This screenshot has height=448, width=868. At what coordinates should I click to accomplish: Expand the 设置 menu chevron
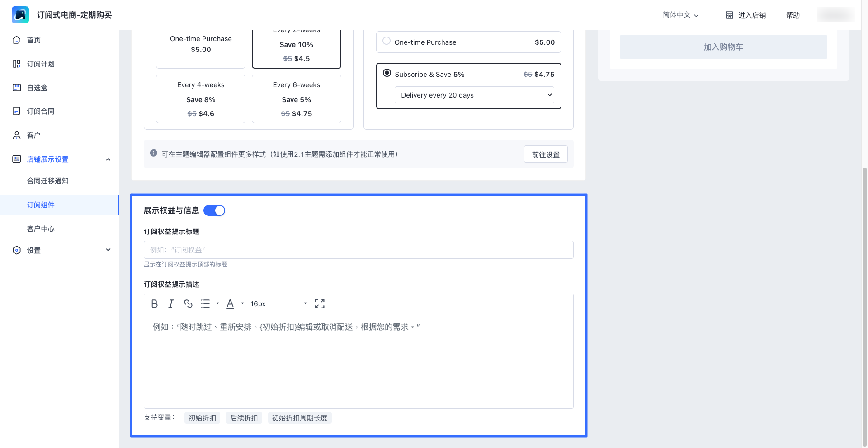click(x=108, y=250)
